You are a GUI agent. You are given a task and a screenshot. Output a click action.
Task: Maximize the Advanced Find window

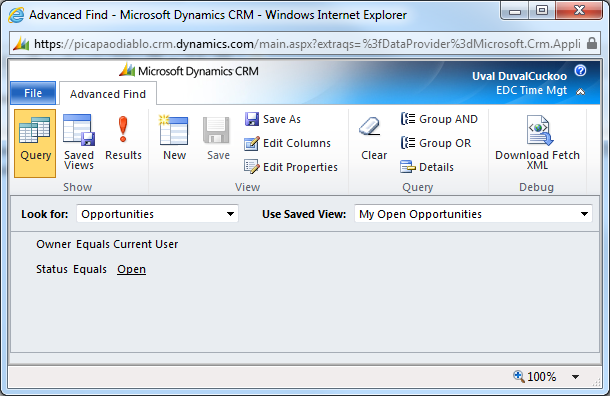[x=542, y=11]
